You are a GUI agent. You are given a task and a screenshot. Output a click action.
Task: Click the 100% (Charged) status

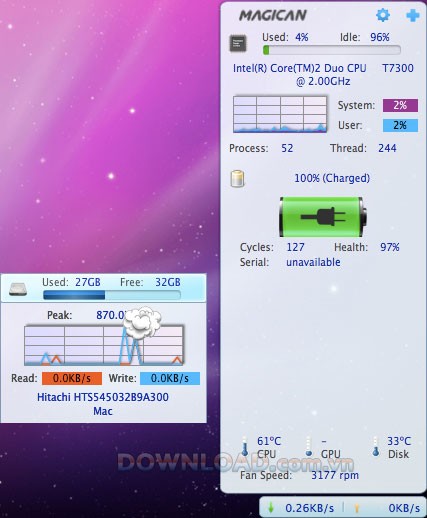click(x=332, y=178)
